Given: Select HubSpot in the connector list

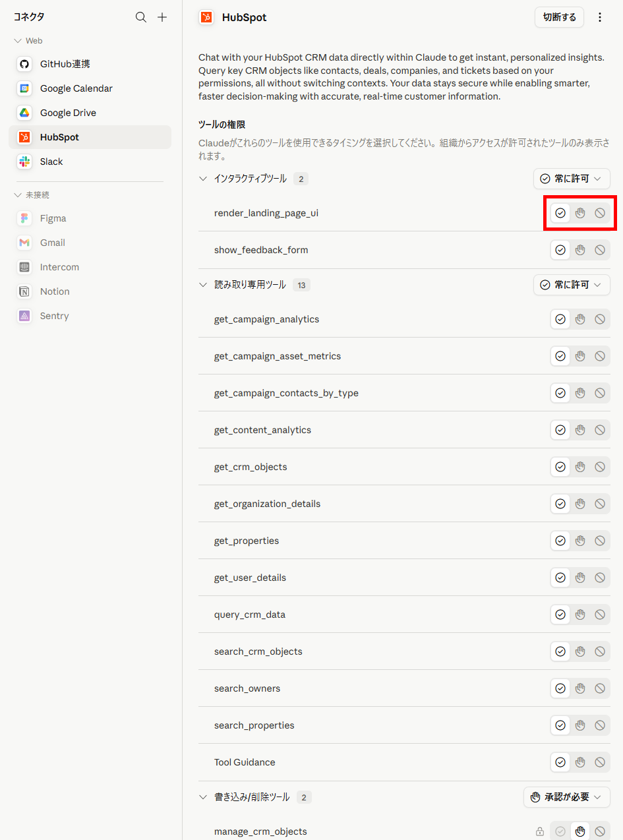Looking at the screenshot, I should 90,137.
